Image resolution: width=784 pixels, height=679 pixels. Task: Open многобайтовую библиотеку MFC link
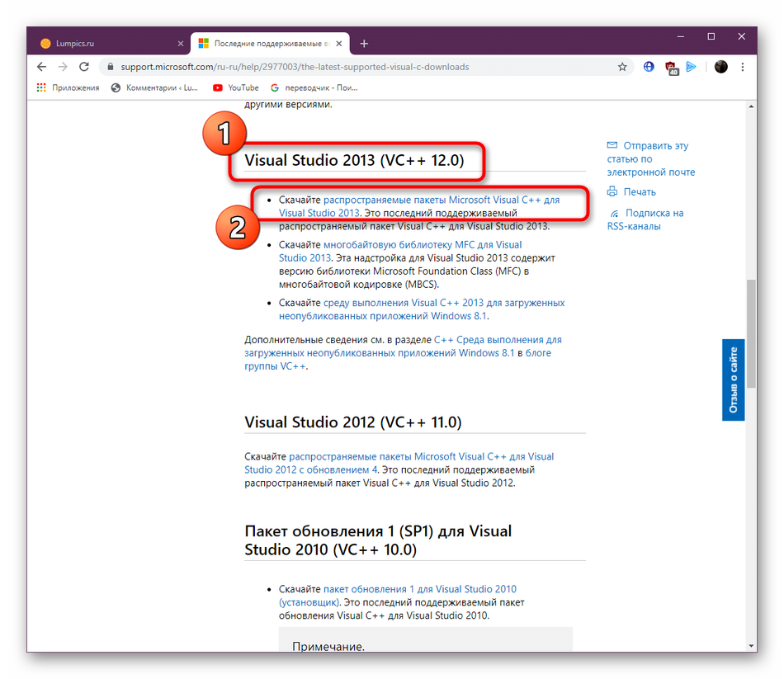point(400,251)
